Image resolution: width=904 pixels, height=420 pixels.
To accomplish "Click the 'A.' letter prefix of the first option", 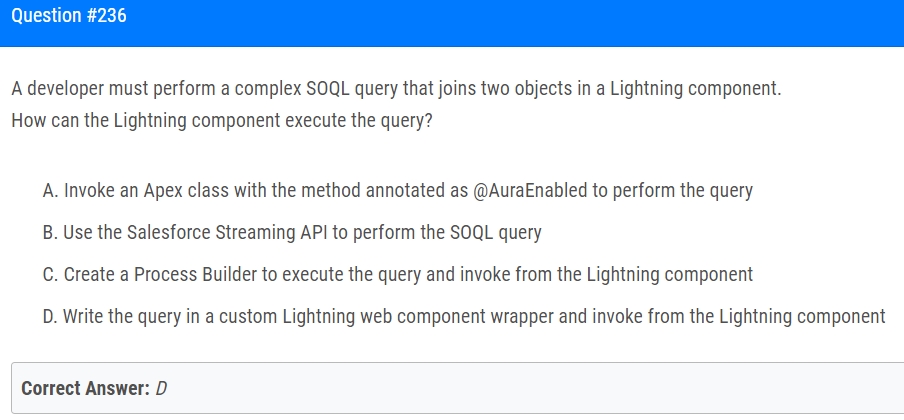I will point(51,190).
